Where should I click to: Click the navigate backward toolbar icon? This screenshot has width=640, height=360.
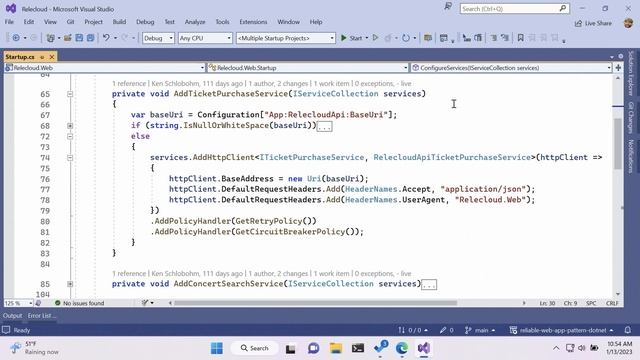[x=16, y=38]
